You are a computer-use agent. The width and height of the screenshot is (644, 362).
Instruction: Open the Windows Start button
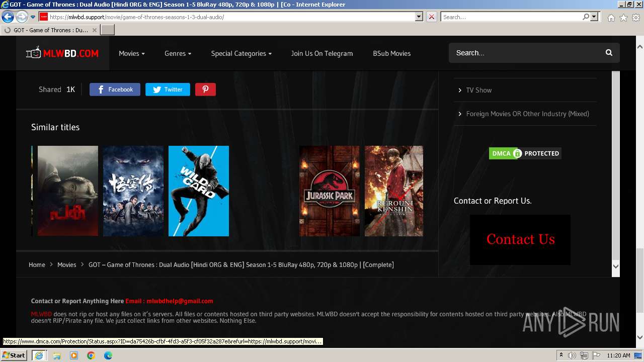tap(14, 355)
